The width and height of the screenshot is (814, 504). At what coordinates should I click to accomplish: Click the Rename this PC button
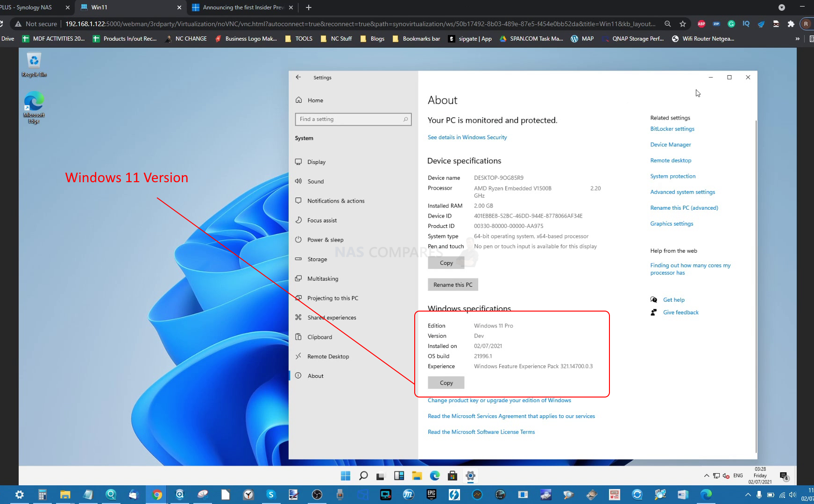(453, 284)
